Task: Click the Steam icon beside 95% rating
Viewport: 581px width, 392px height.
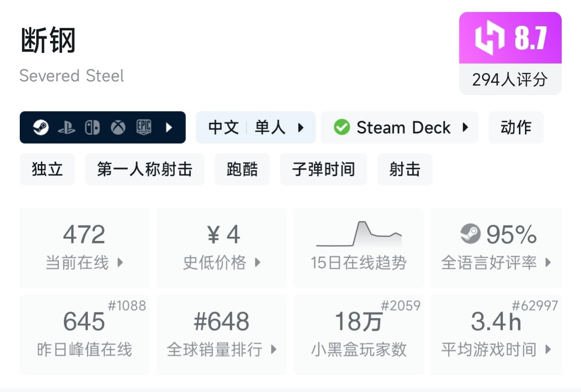Action: pyautogui.click(x=470, y=234)
